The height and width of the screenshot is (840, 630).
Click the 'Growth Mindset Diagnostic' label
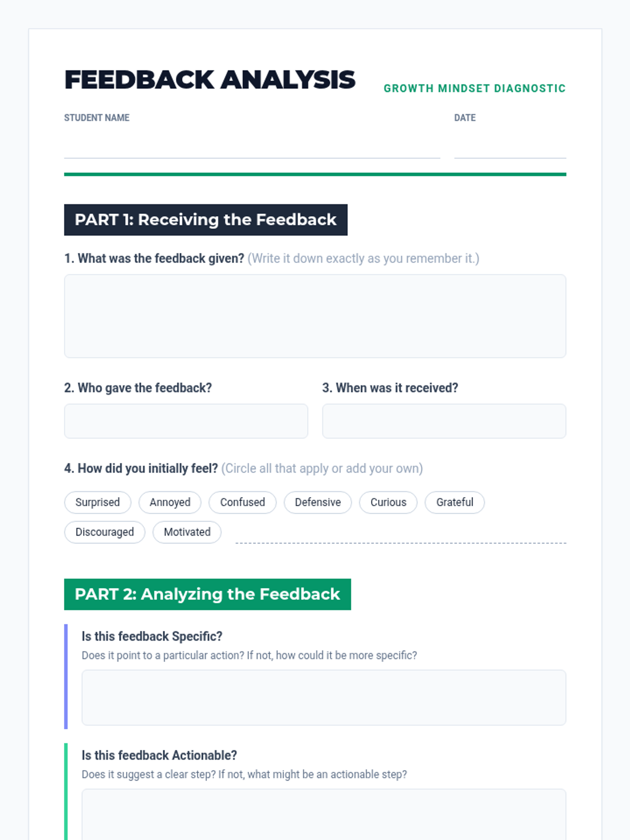pos(475,88)
